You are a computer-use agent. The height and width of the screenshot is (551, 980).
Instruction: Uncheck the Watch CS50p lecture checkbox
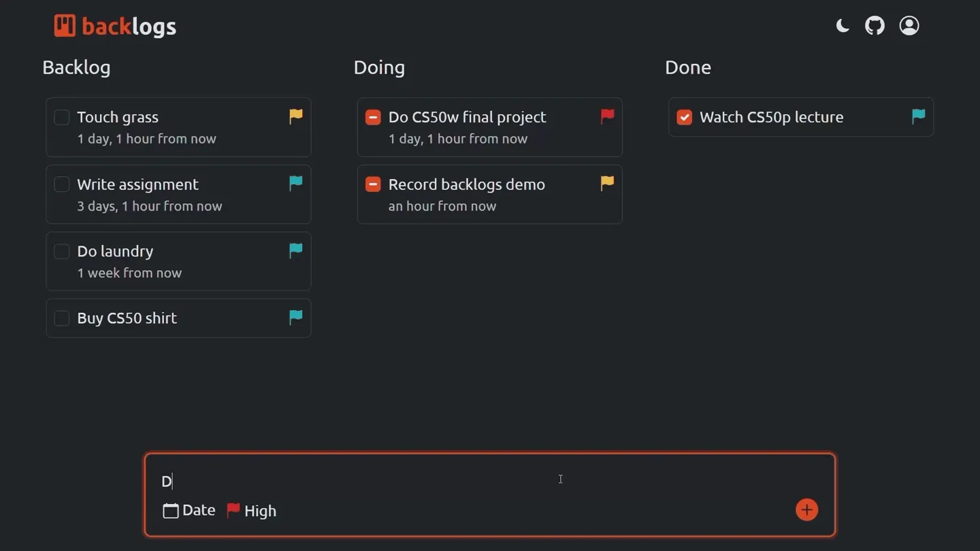tap(685, 117)
